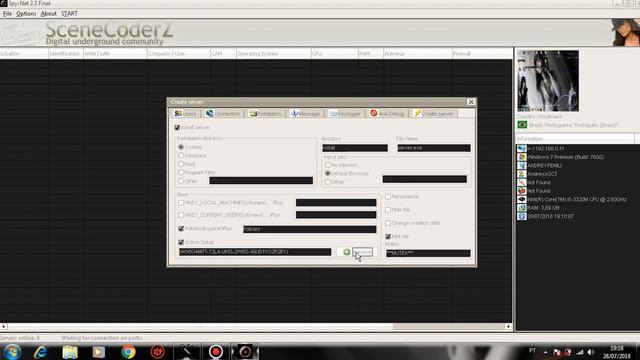Image resolution: width=640 pixels, height=360 pixels.
Task: Click the preview thumbnail in right panel
Action: (548, 80)
